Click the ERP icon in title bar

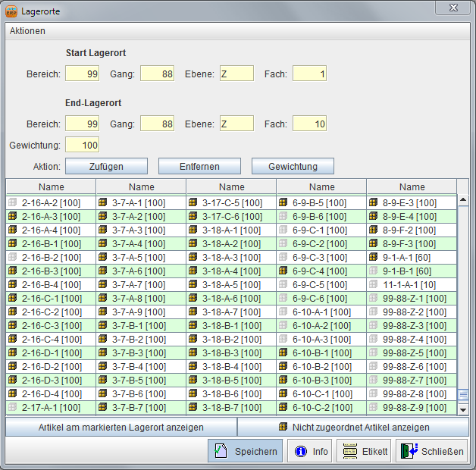pyautogui.click(x=11, y=11)
